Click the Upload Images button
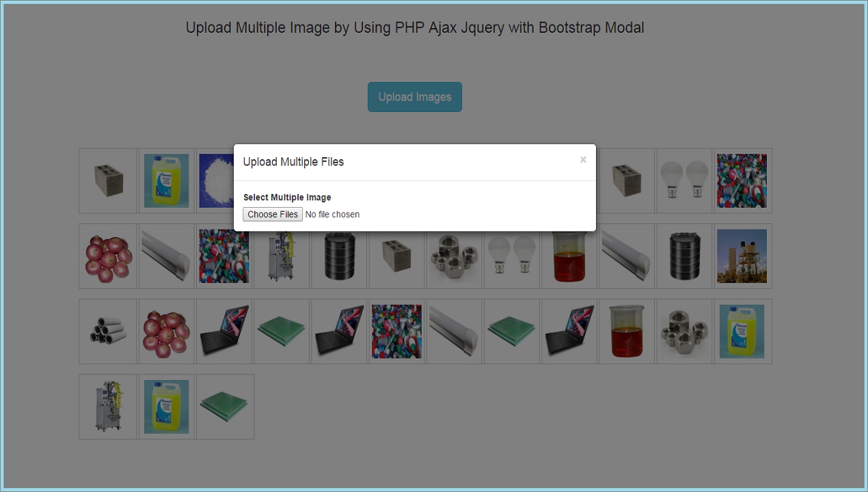The height and width of the screenshot is (492, 868). coord(414,96)
